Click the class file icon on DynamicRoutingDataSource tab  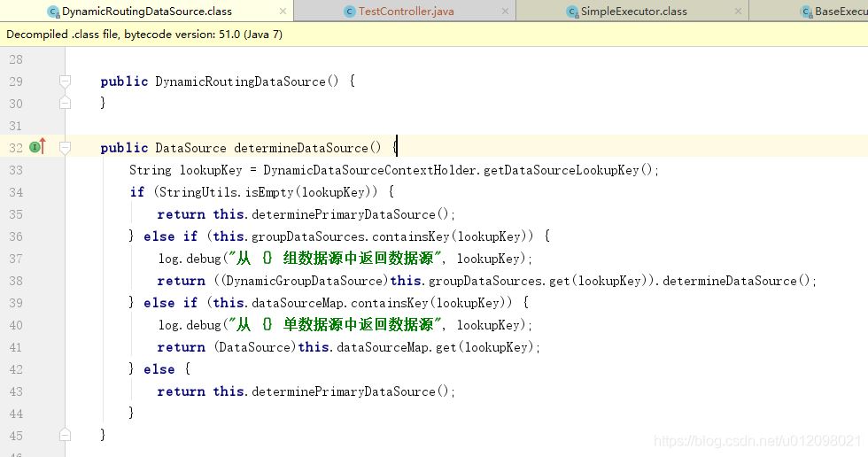coord(53,12)
